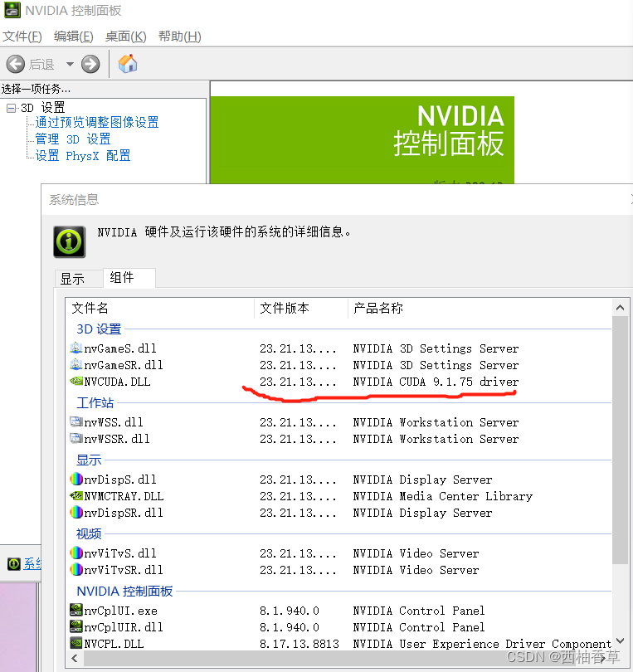
Task: Click the NVIDIA 控制面板 group header
Action: point(124,592)
